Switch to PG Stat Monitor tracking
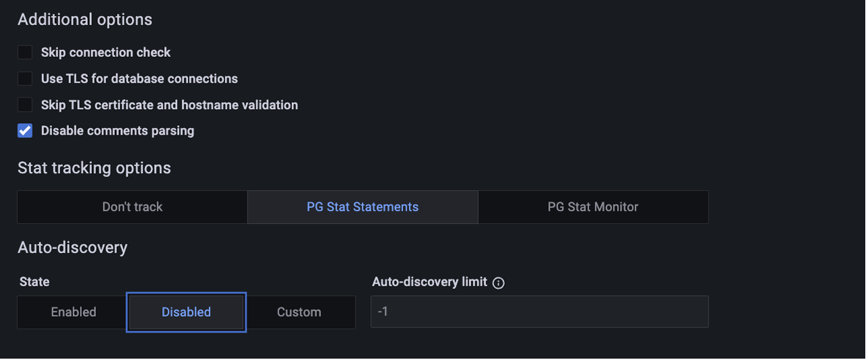 593,207
